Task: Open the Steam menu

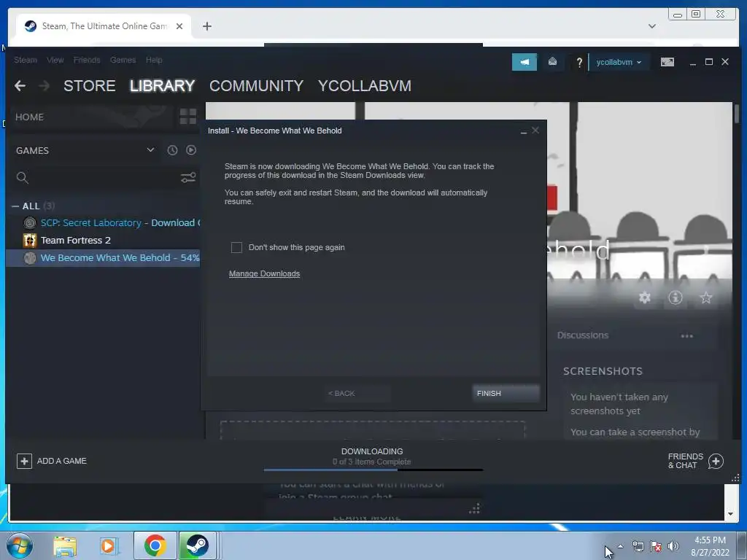Action: coord(26,60)
